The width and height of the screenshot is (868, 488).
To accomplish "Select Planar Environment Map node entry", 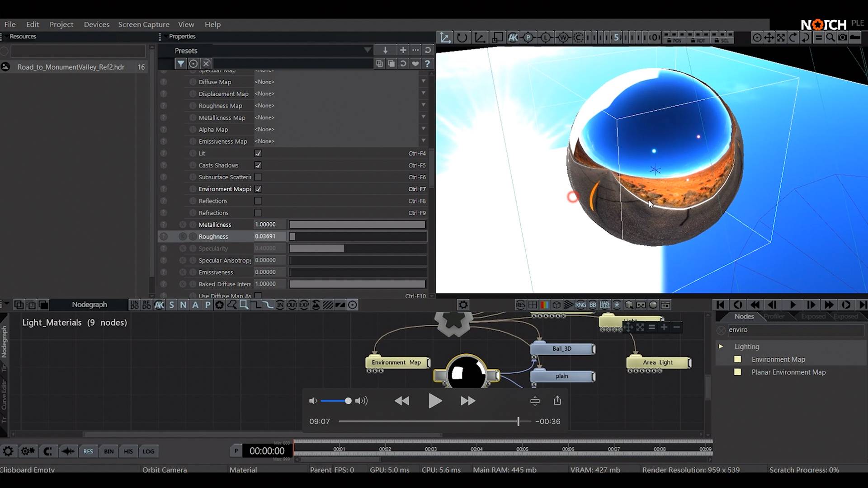I will 788,372.
